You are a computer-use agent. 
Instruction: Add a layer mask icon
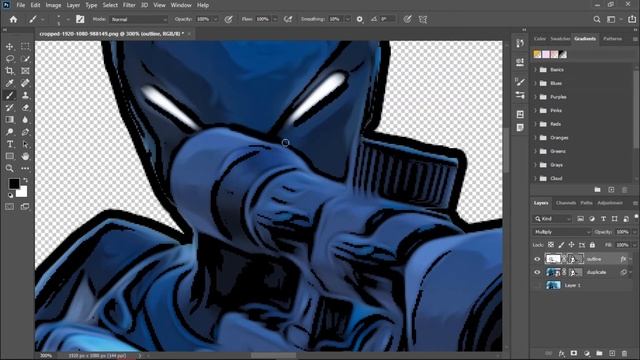point(574,353)
